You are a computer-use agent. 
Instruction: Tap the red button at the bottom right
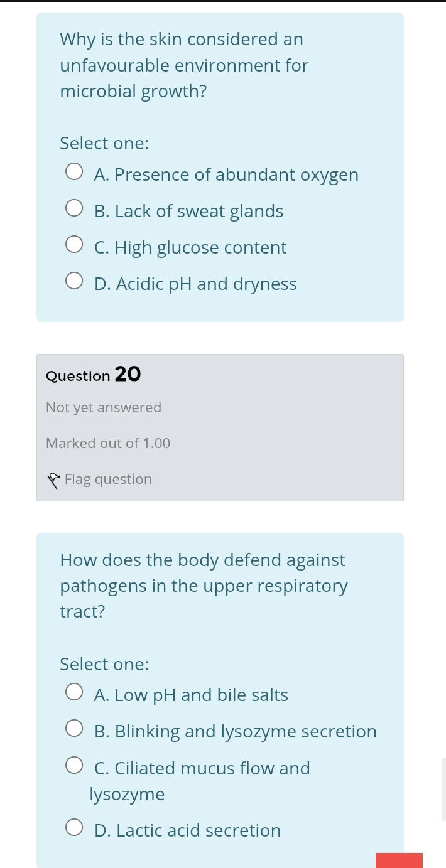pos(399,860)
